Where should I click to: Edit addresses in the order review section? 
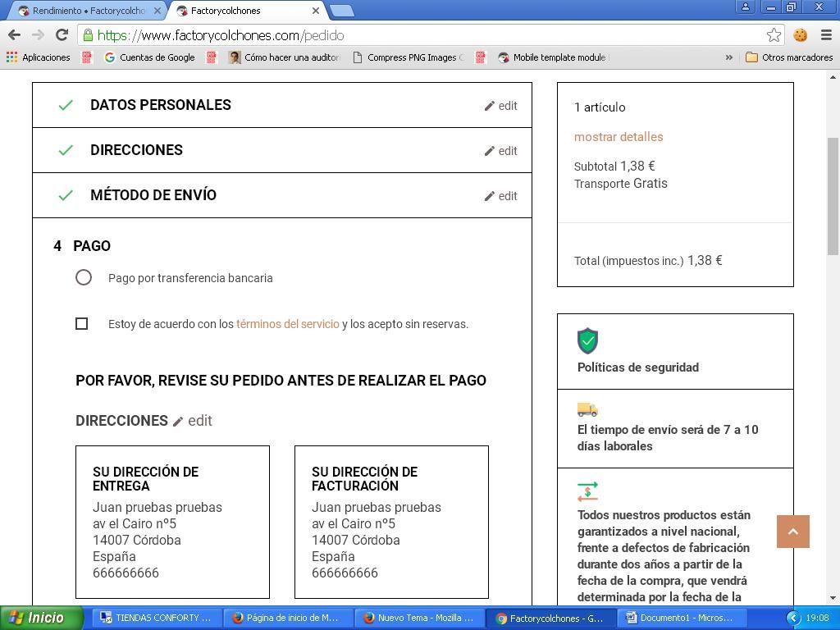[x=193, y=421]
